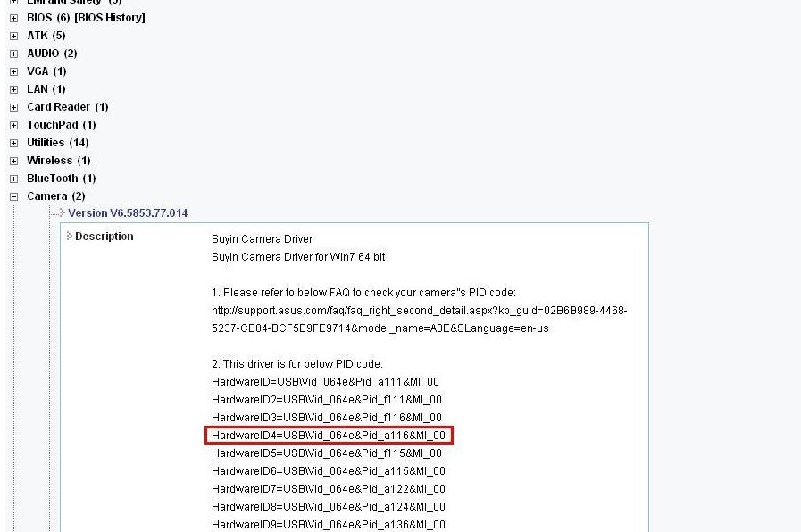Click the HardwareID1 PID code line
Viewport: 801px width, 532px height.
(326, 382)
